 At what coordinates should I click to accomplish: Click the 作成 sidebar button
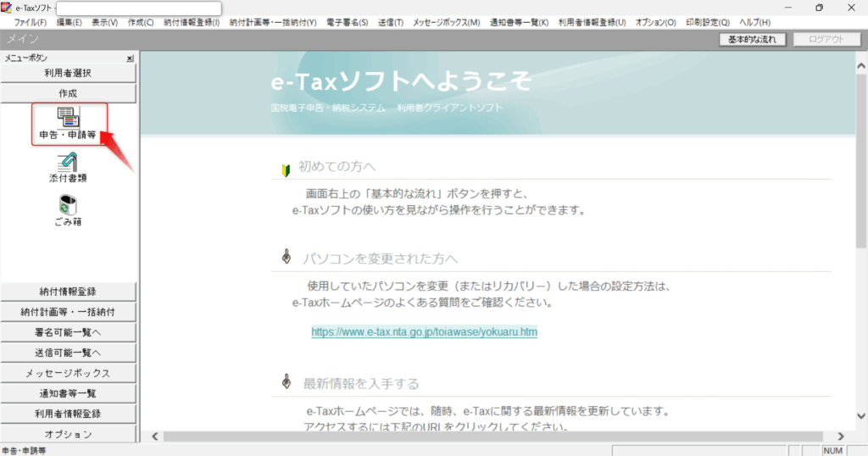68,93
